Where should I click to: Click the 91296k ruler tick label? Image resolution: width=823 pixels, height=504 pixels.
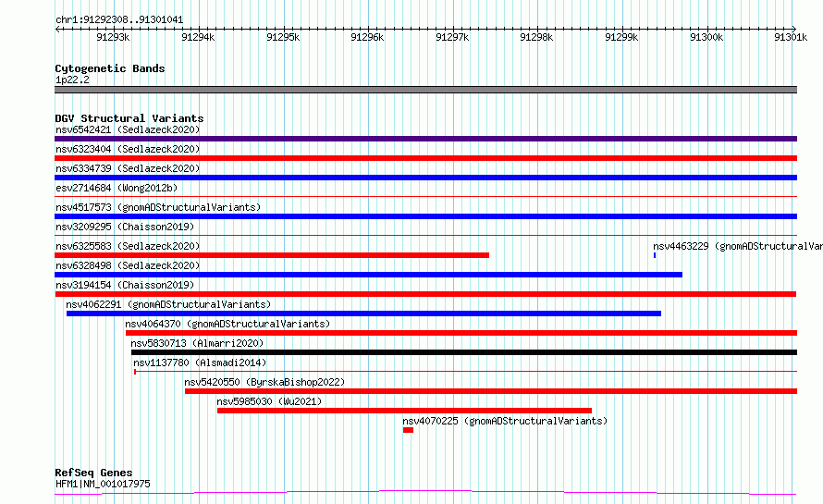coord(367,37)
